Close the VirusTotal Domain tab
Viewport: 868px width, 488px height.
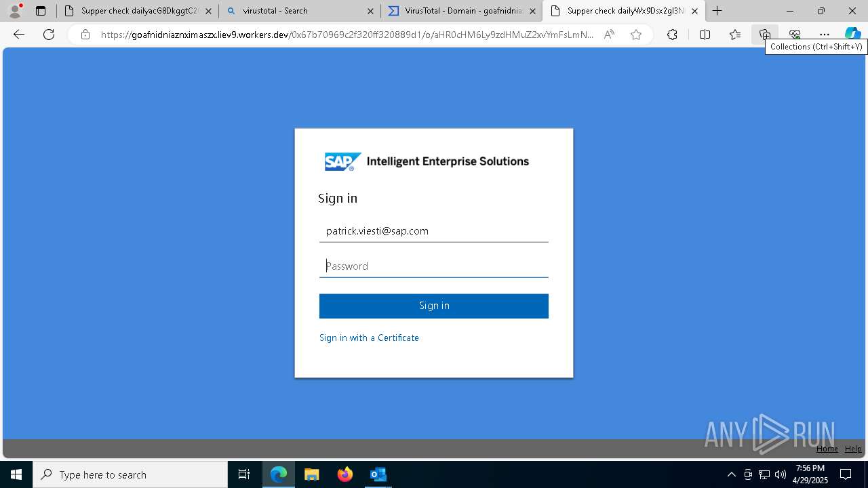(532, 11)
